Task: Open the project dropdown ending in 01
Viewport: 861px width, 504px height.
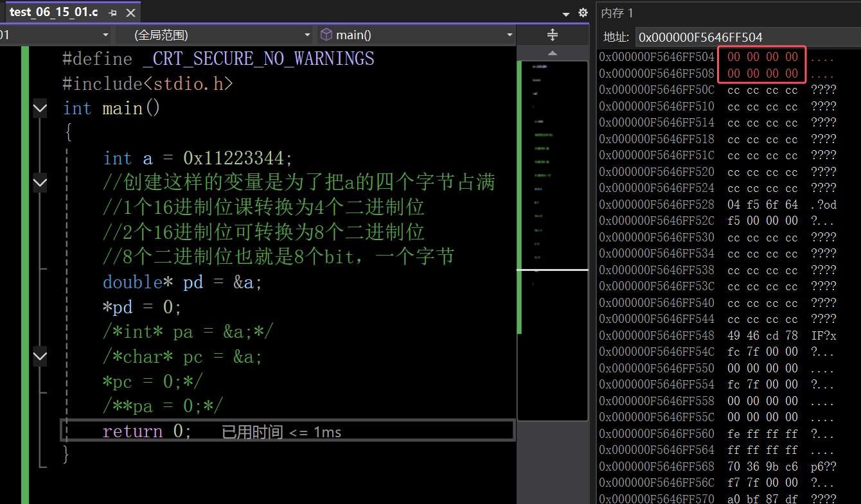Action: coord(56,35)
